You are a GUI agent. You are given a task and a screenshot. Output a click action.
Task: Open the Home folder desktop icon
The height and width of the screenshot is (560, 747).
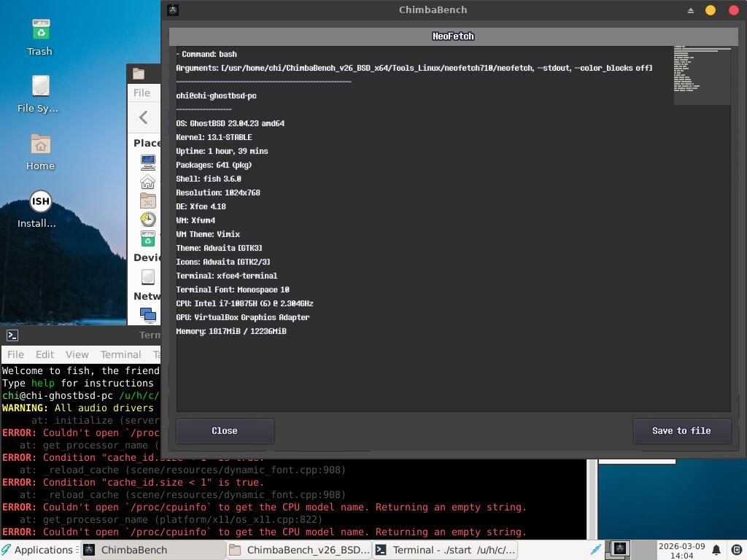pos(41,152)
